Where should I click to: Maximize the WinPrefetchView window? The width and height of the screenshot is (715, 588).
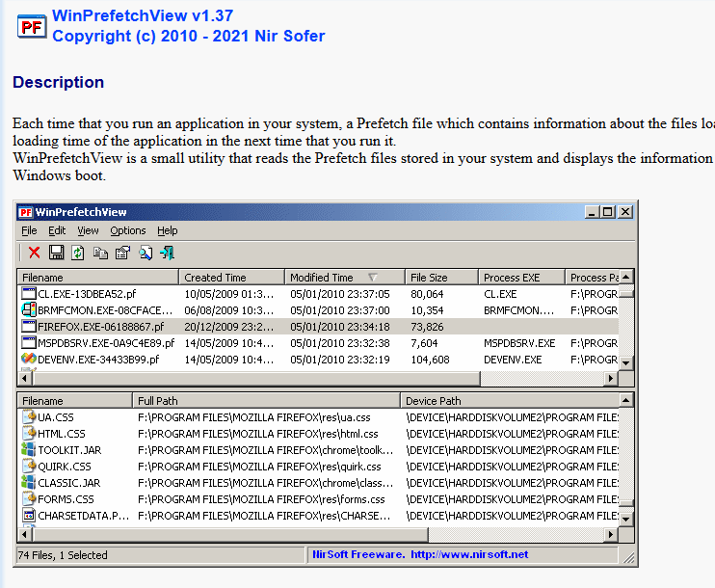tap(607, 212)
